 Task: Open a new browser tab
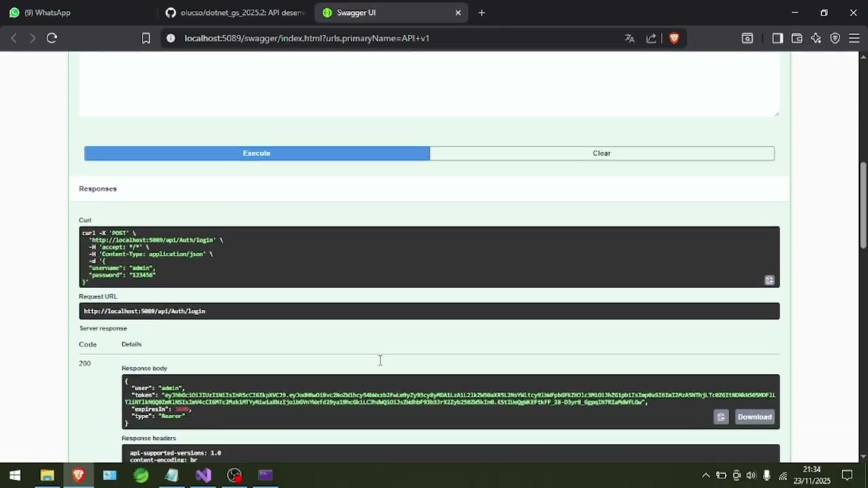(x=481, y=13)
